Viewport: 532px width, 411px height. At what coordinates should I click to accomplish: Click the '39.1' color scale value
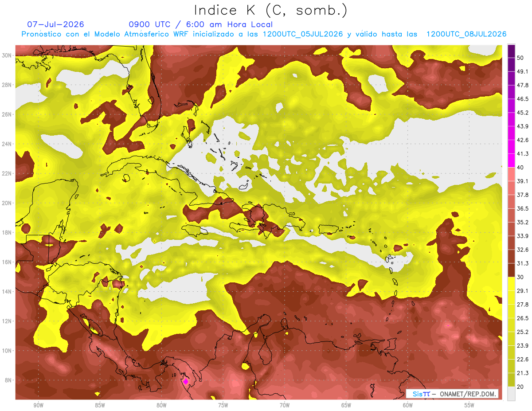[523, 181]
